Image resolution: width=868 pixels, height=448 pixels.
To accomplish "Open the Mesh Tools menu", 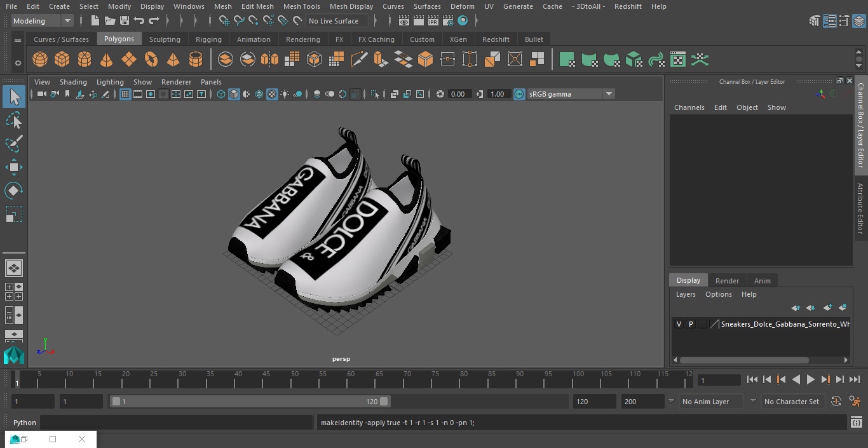I will pyautogui.click(x=301, y=6).
